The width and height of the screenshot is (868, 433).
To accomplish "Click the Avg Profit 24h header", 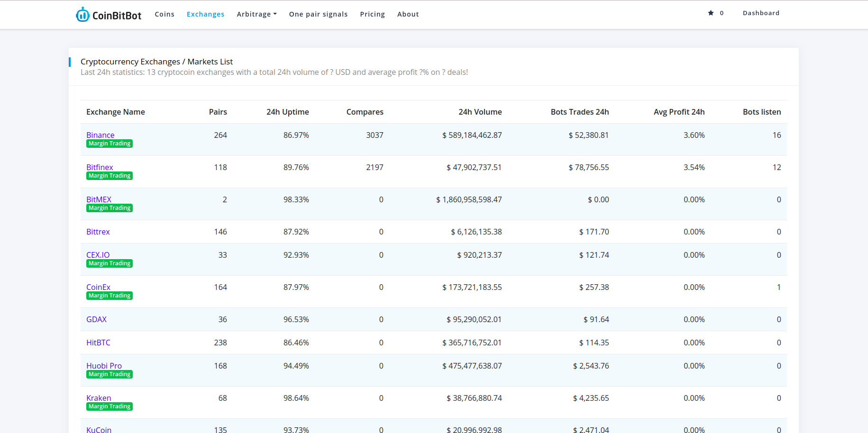I will coord(679,112).
